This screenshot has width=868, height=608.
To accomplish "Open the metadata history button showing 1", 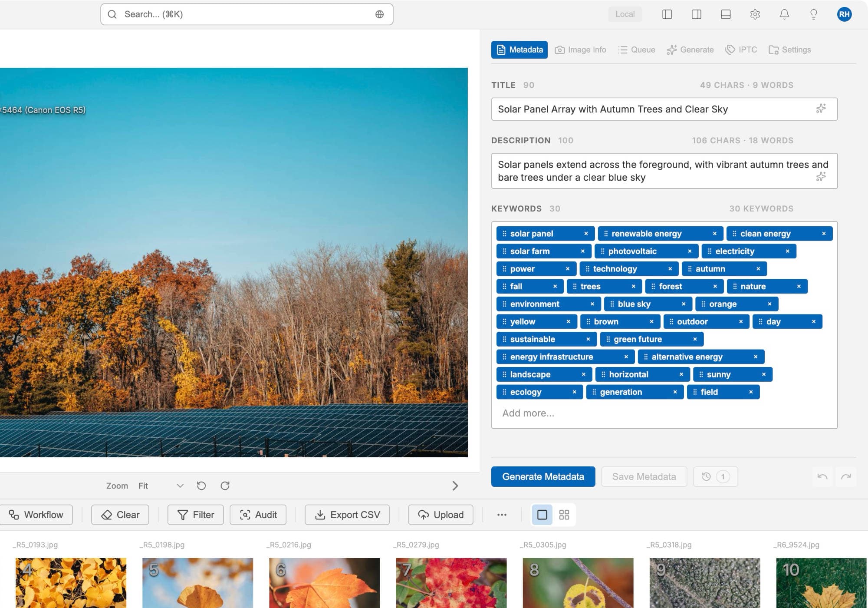I will pos(716,477).
